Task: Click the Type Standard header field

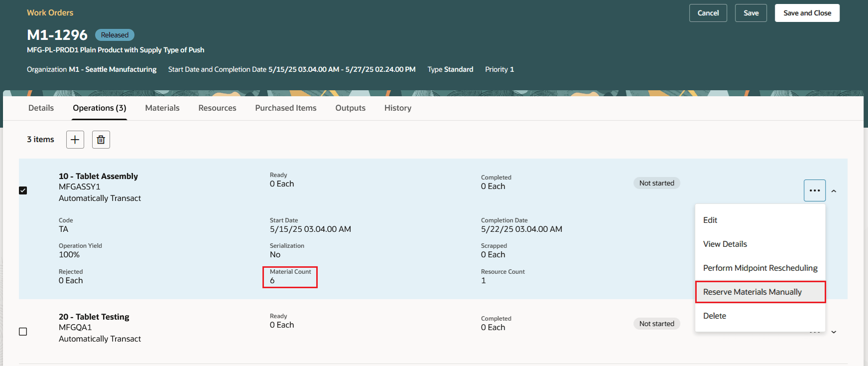Action: click(450, 69)
